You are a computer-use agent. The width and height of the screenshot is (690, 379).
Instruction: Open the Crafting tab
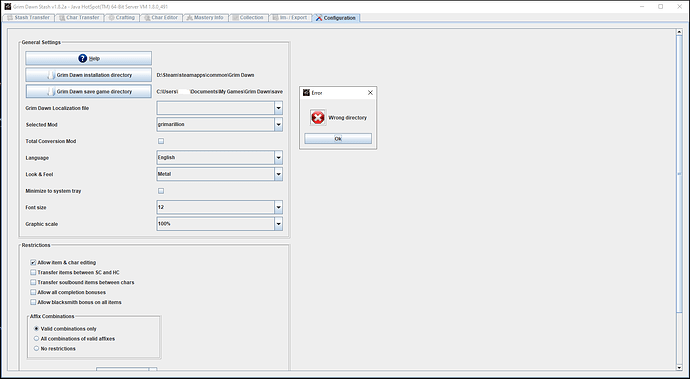click(121, 18)
